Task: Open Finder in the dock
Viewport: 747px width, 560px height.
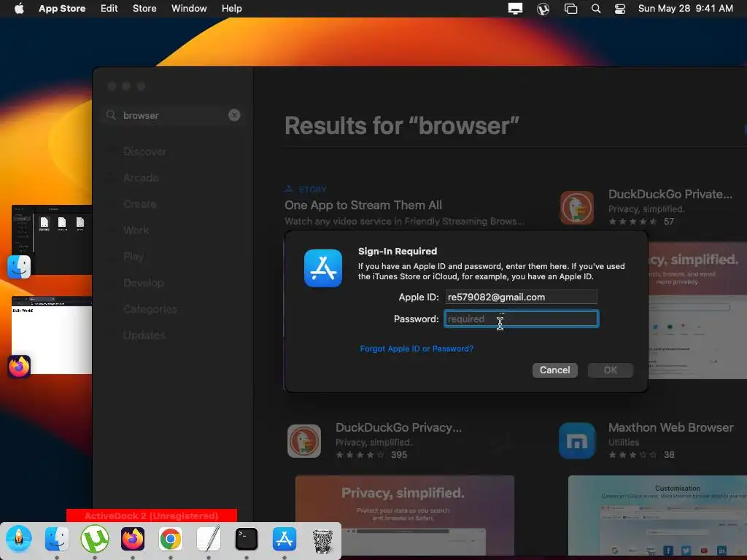Action: pyautogui.click(x=57, y=539)
